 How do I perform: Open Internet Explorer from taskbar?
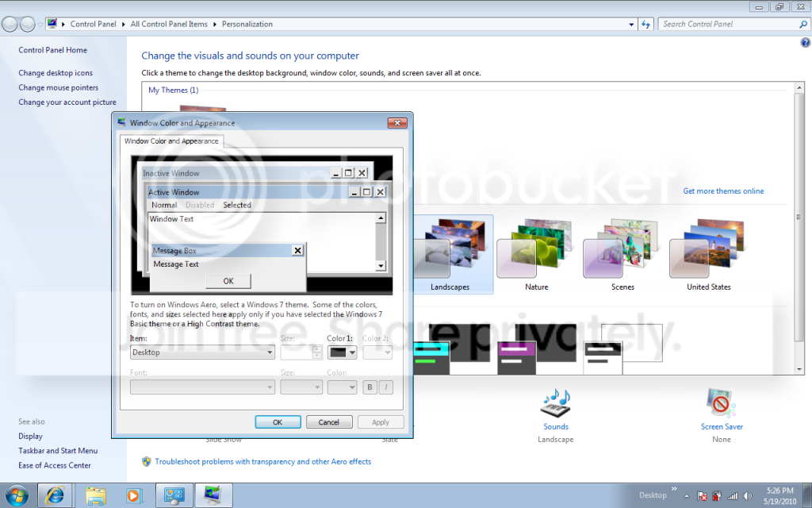click(55, 495)
